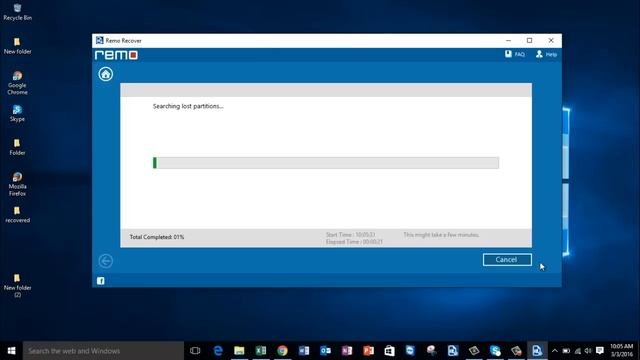Open PowerPoint from taskbar
The width and height of the screenshot is (640, 360).
click(x=368, y=351)
